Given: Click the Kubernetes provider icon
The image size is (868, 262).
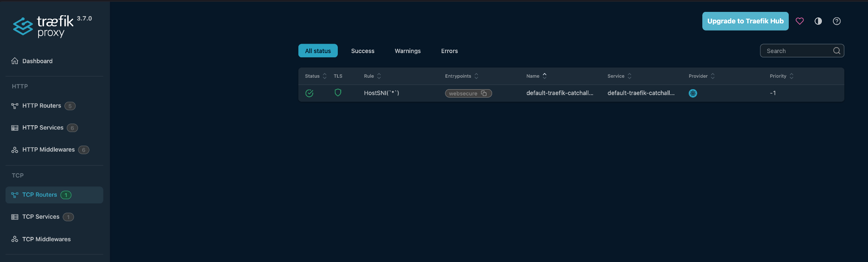Looking at the screenshot, I should [x=693, y=93].
